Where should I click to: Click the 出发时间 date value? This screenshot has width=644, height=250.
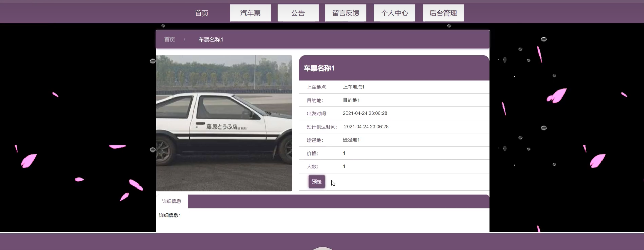[x=365, y=113]
